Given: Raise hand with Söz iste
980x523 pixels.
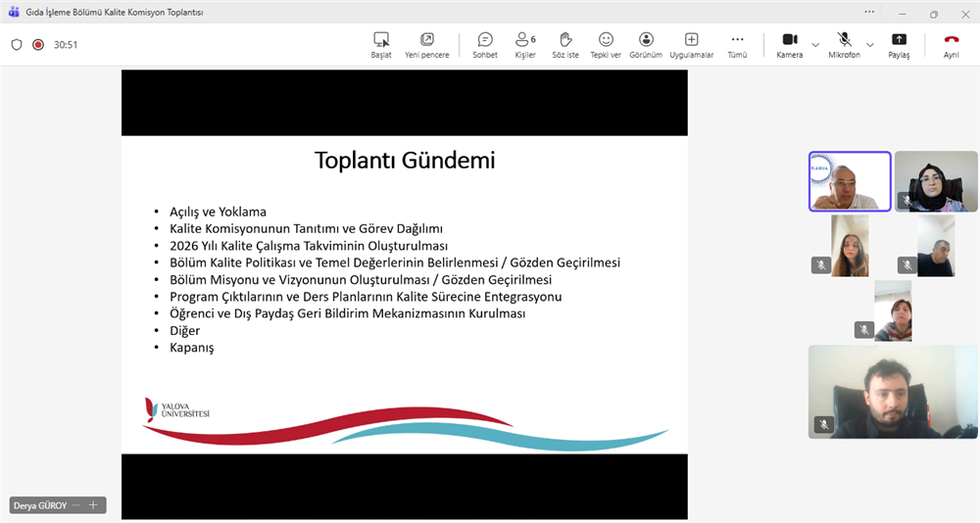Looking at the screenshot, I should point(565,44).
